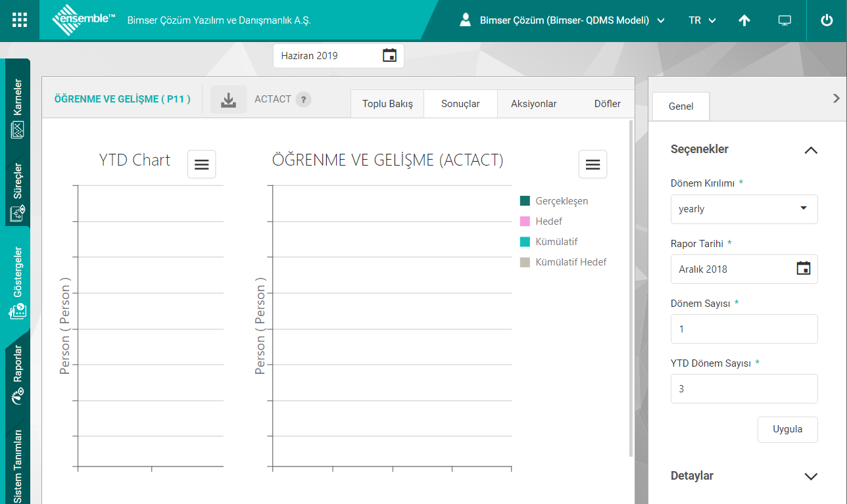Click the Dönem Sayısı input field
Screen dimensions: 847x504
pyautogui.click(x=744, y=329)
